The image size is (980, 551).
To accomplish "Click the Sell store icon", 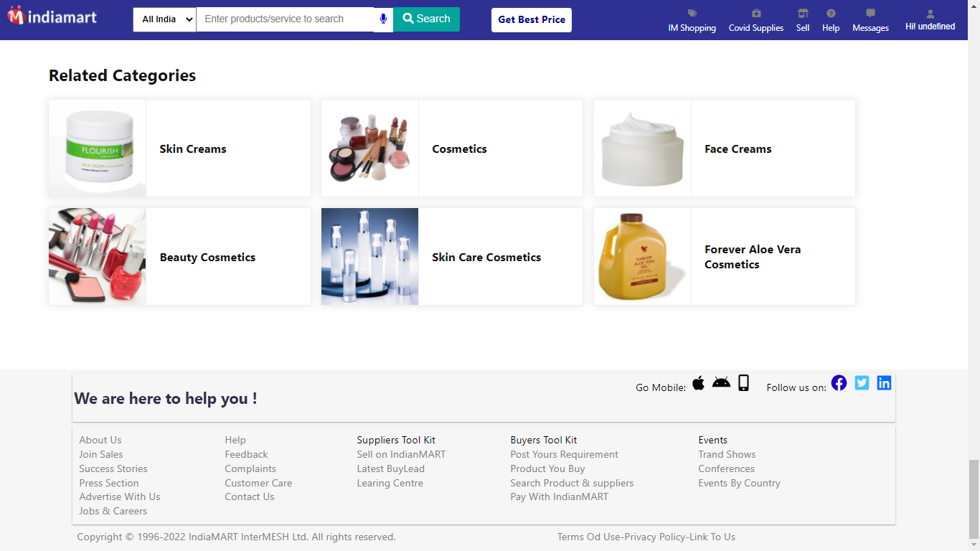I will (x=802, y=14).
